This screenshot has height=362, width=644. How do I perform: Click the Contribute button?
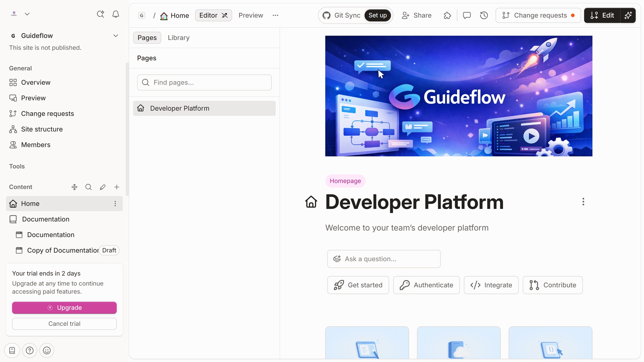point(553,285)
